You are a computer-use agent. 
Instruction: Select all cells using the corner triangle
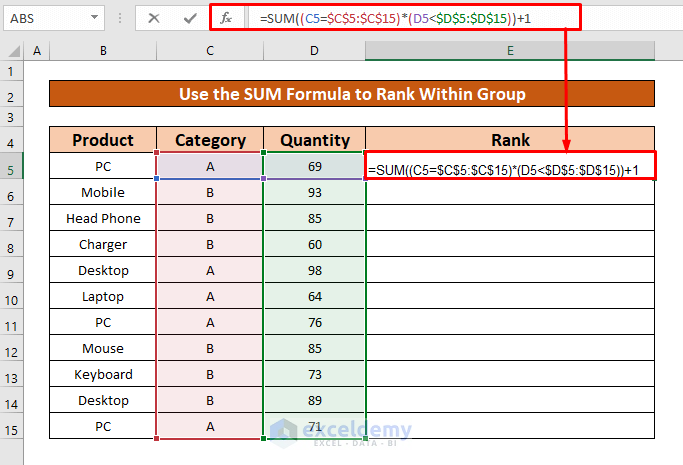13,51
